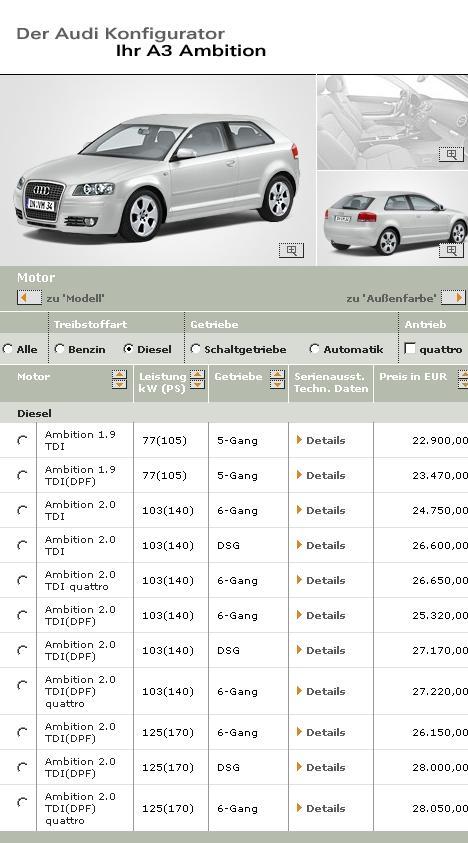This screenshot has width=468, height=843.
Task: Click 'Ambition 2.0 TDI quattro' model name
Action: 80,580
